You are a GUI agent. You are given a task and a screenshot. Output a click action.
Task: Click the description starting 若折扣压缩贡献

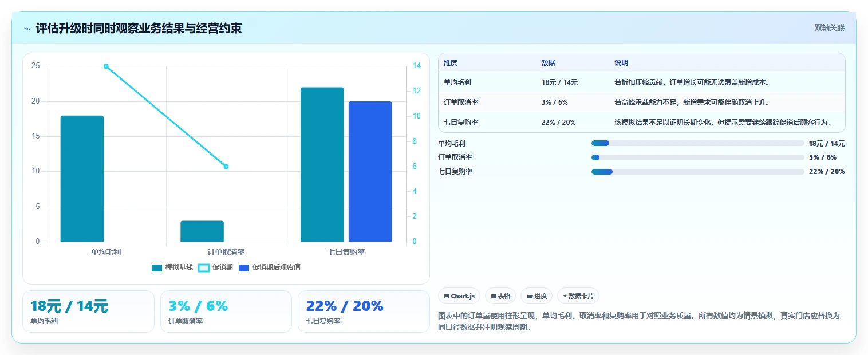coord(692,82)
